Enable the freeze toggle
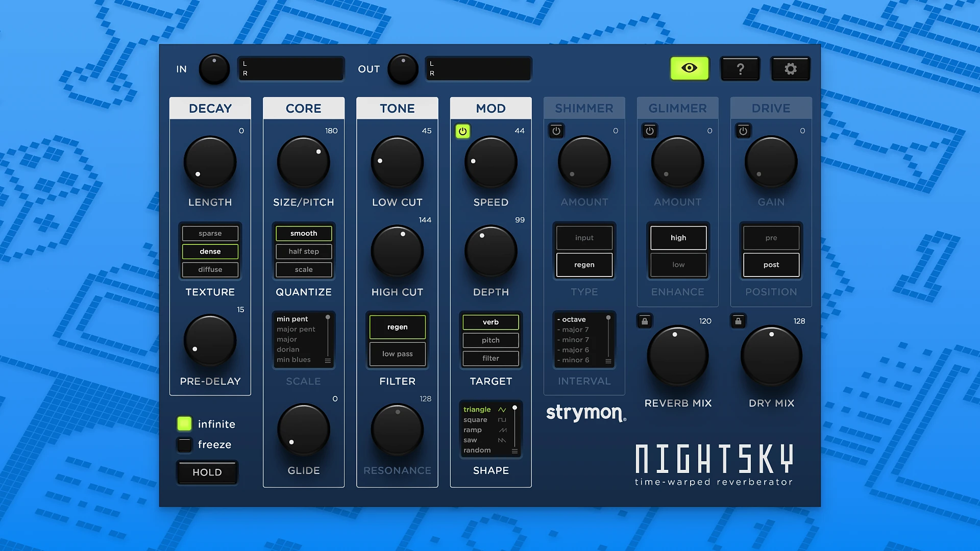This screenshot has width=980, height=551. click(x=184, y=444)
